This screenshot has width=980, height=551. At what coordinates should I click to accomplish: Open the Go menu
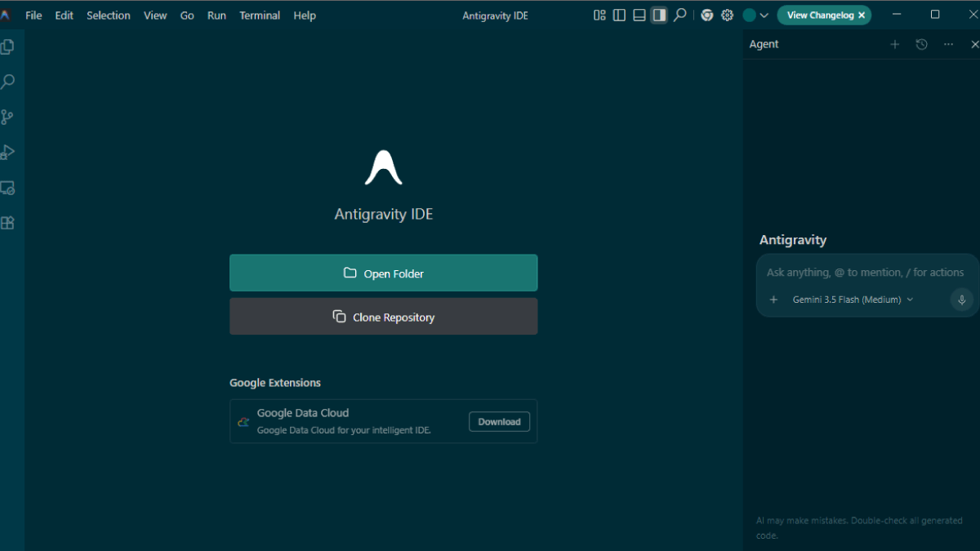click(x=187, y=16)
